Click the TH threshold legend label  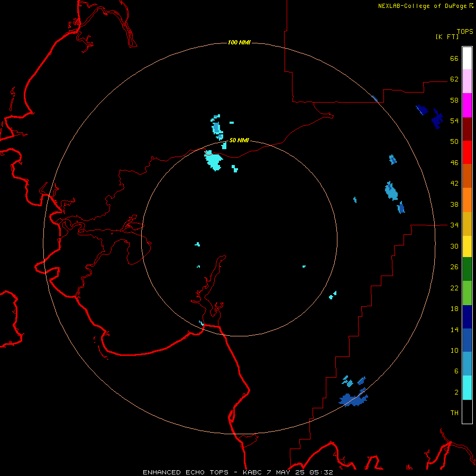pyautogui.click(x=454, y=413)
